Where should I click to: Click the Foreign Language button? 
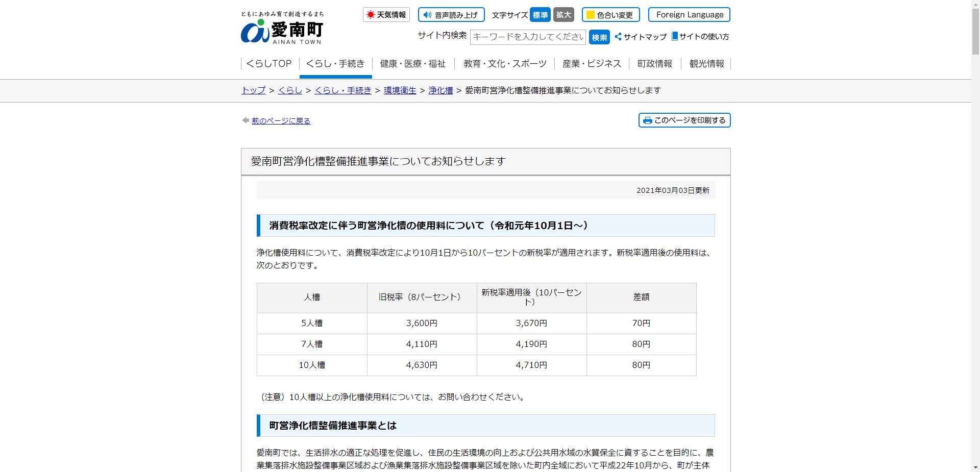(689, 14)
